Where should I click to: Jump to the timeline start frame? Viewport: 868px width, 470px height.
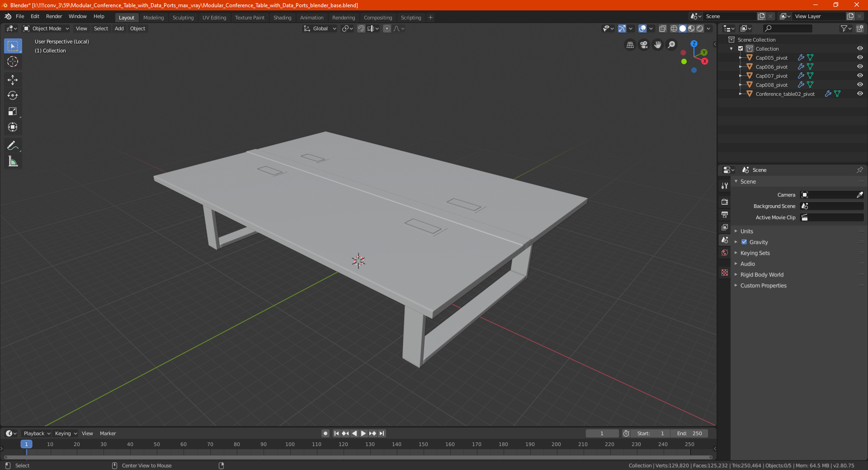tap(336, 433)
